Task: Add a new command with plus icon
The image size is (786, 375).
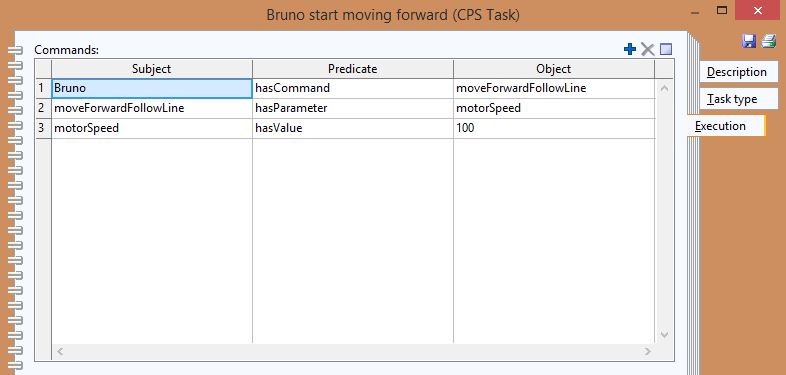Action: pos(630,49)
